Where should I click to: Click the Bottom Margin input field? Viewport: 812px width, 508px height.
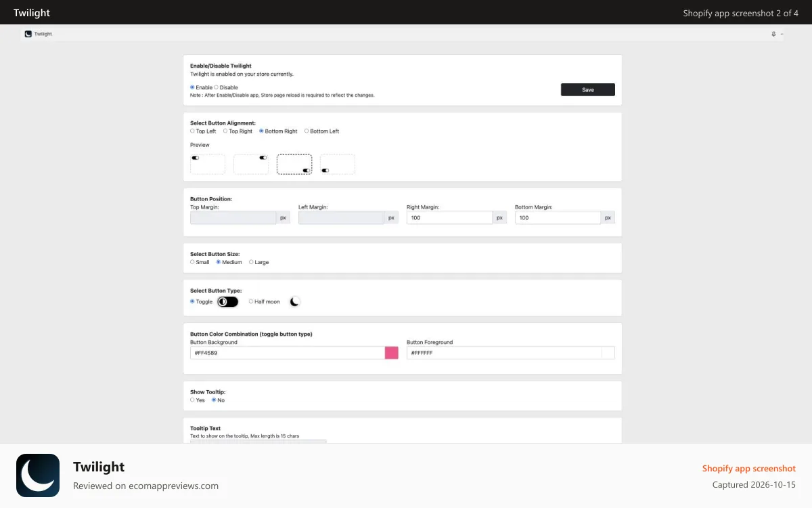558,217
